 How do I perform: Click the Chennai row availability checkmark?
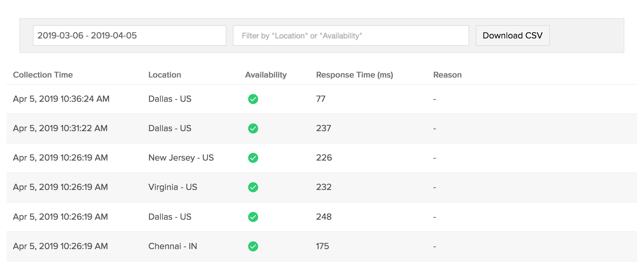coord(253,246)
